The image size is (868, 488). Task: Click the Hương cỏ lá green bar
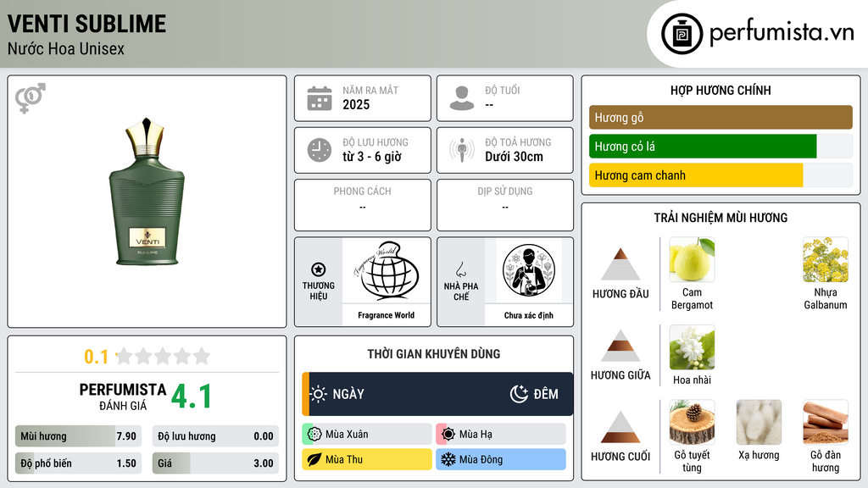click(x=703, y=147)
